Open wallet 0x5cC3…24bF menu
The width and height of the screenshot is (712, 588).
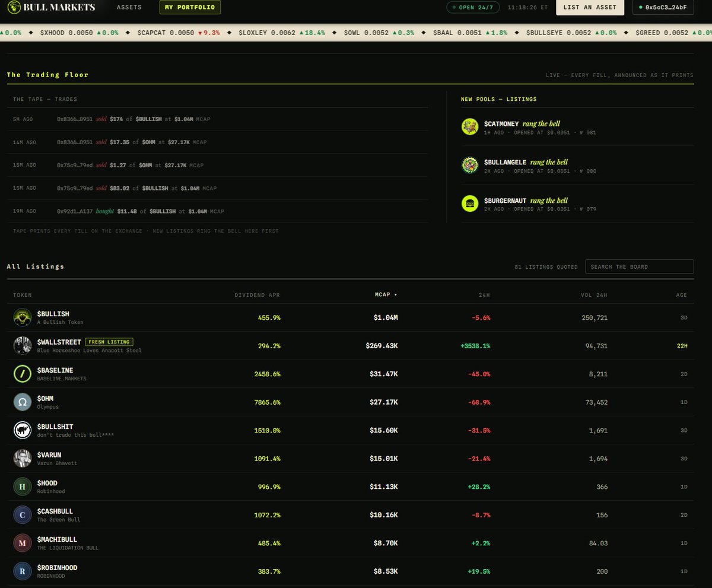[663, 8]
